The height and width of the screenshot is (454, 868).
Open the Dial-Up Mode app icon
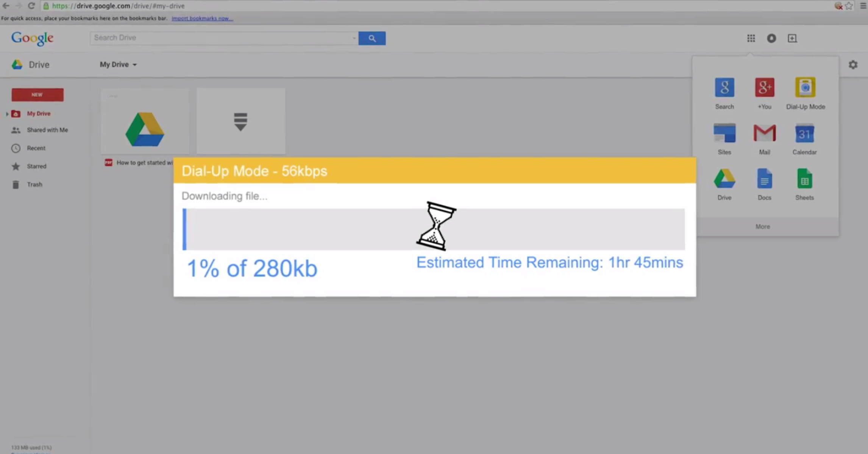point(805,88)
